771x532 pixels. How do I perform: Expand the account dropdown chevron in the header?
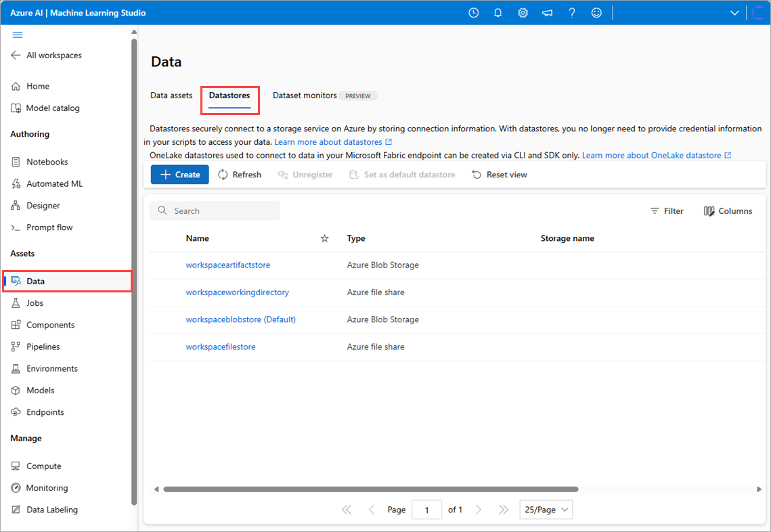[734, 13]
